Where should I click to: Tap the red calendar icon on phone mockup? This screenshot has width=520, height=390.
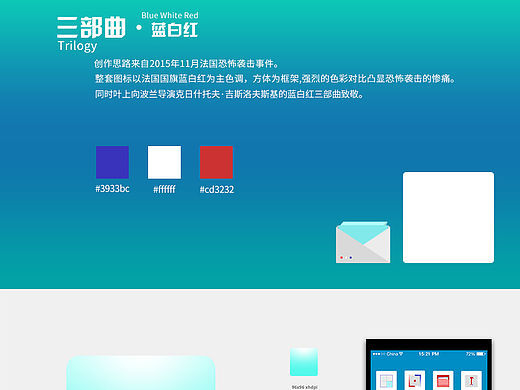click(x=443, y=380)
